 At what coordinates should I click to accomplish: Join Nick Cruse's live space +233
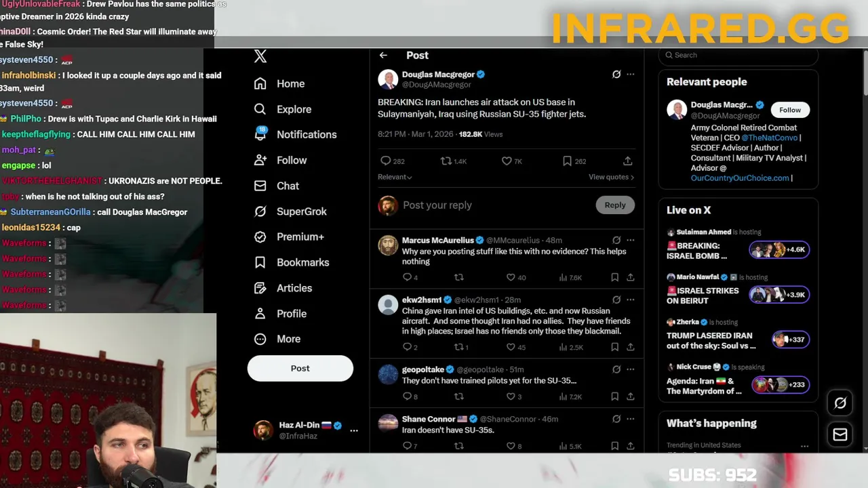tap(781, 384)
